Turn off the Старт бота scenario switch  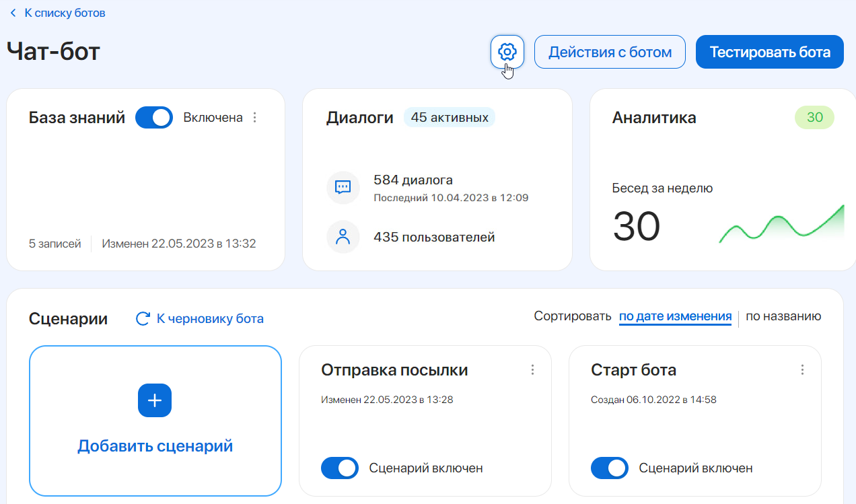[x=609, y=468]
